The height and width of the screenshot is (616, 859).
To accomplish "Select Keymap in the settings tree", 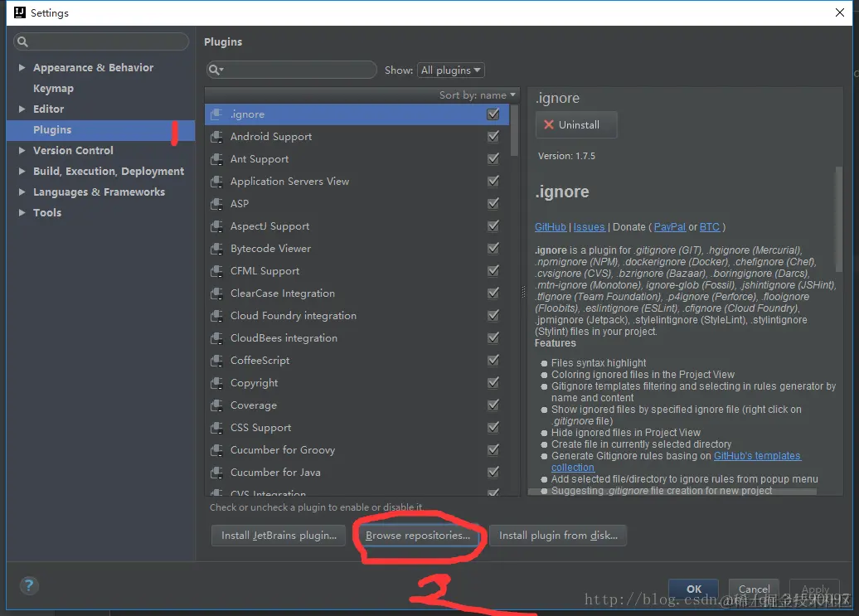I will tap(53, 89).
